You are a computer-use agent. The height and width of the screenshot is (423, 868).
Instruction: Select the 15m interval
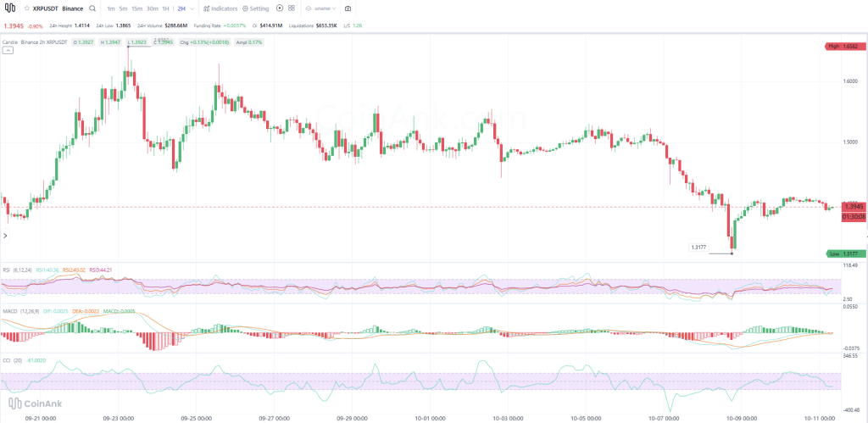click(x=136, y=8)
